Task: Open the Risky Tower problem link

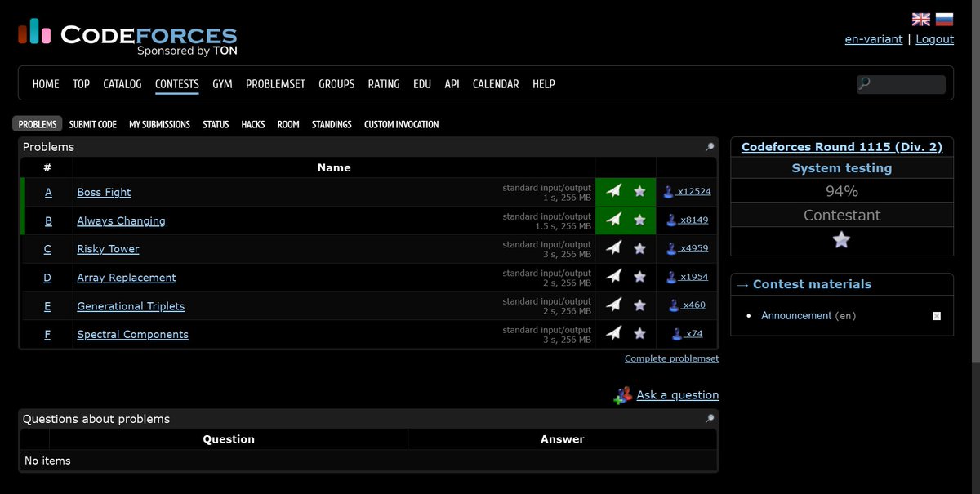Action: (x=108, y=249)
